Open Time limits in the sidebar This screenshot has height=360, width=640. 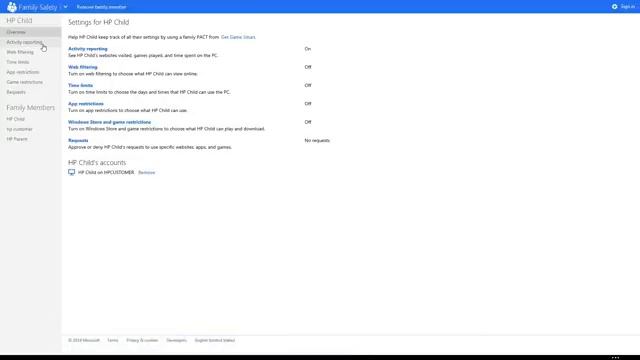click(18, 62)
